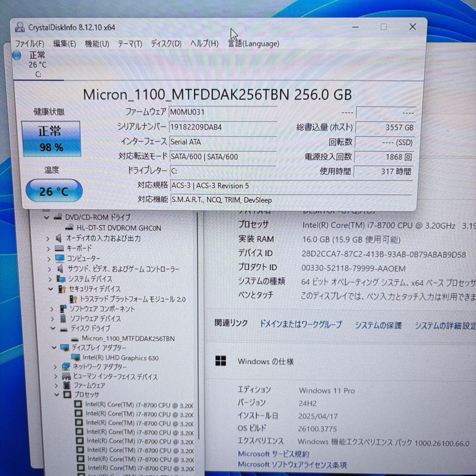Expand the ヒューマン インターフェイス デバイス node

[x=56, y=377]
